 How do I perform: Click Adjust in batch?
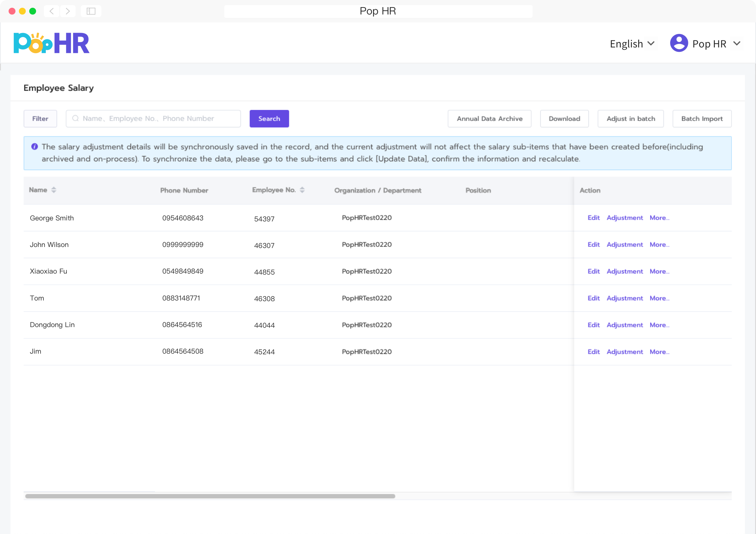coord(630,118)
